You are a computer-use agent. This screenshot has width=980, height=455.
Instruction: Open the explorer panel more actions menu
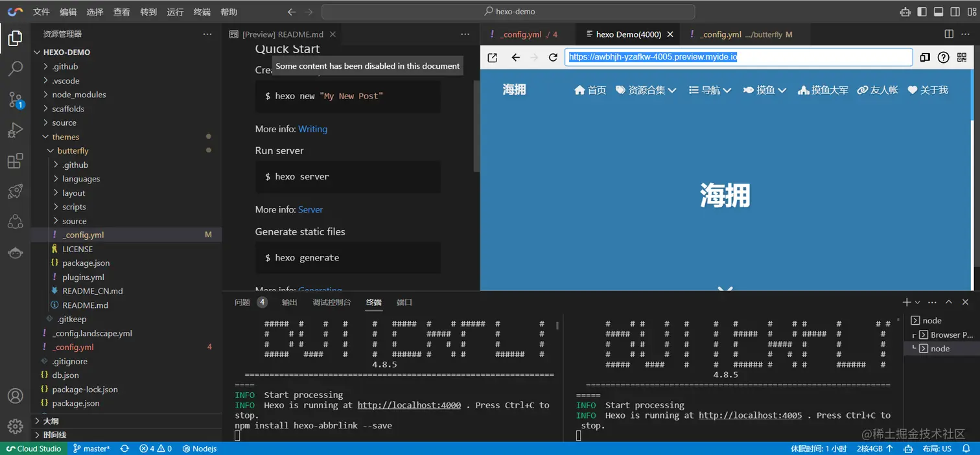[207, 34]
